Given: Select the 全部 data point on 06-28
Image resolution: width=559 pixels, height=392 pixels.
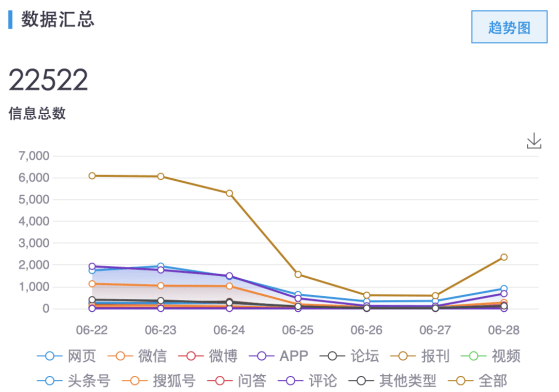Looking at the screenshot, I should point(504,257).
